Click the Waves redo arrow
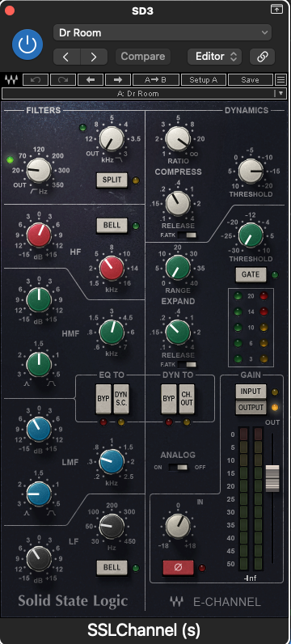This screenshot has height=644, width=291. (63, 79)
